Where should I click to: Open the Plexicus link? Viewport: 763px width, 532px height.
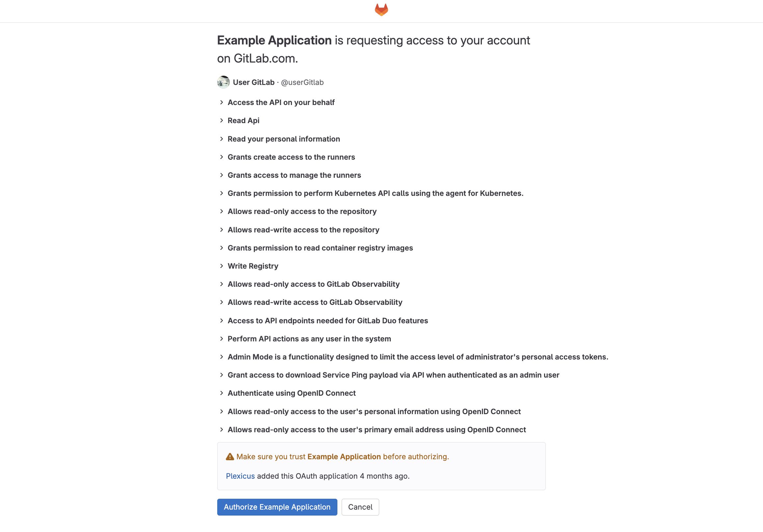click(x=240, y=476)
